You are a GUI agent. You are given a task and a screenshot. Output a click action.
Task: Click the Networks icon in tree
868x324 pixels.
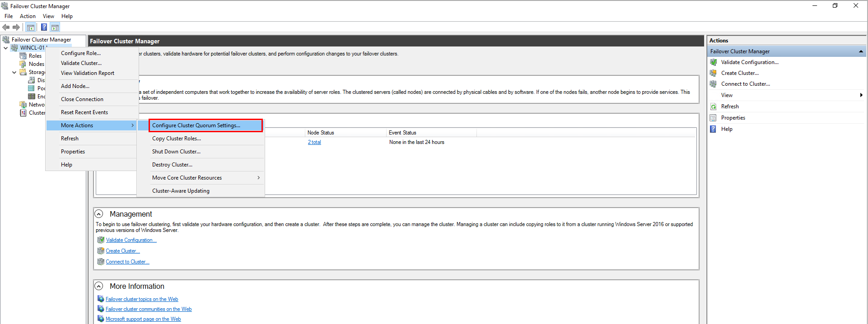click(x=23, y=105)
